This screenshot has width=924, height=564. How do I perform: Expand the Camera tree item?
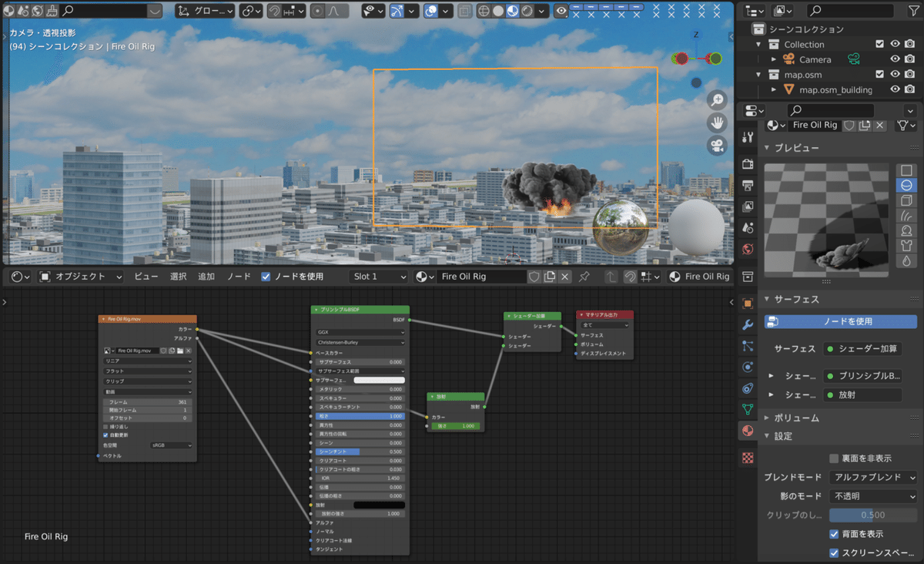point(775,59)
